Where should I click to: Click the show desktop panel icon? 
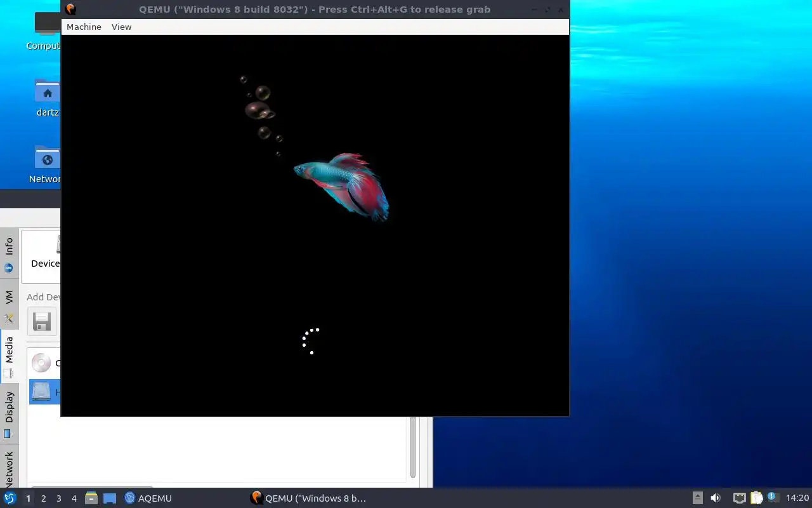coord(110,498)
